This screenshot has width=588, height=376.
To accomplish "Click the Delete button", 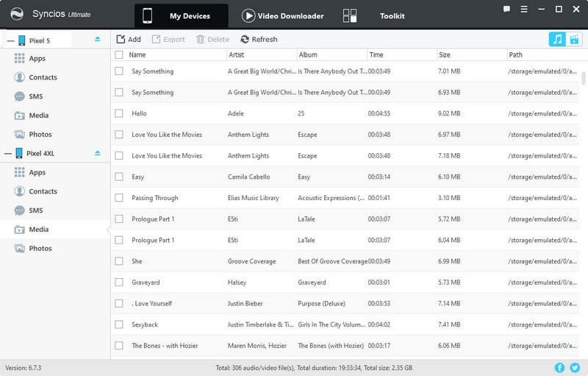I will point(212,39).
